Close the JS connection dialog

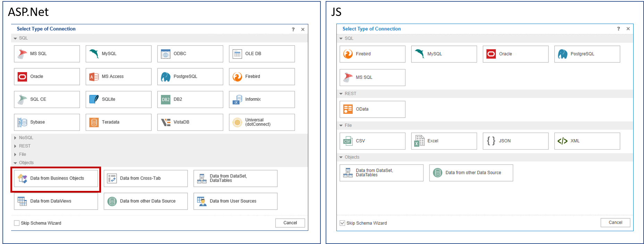pyautogui.click(x=628, y=29)
